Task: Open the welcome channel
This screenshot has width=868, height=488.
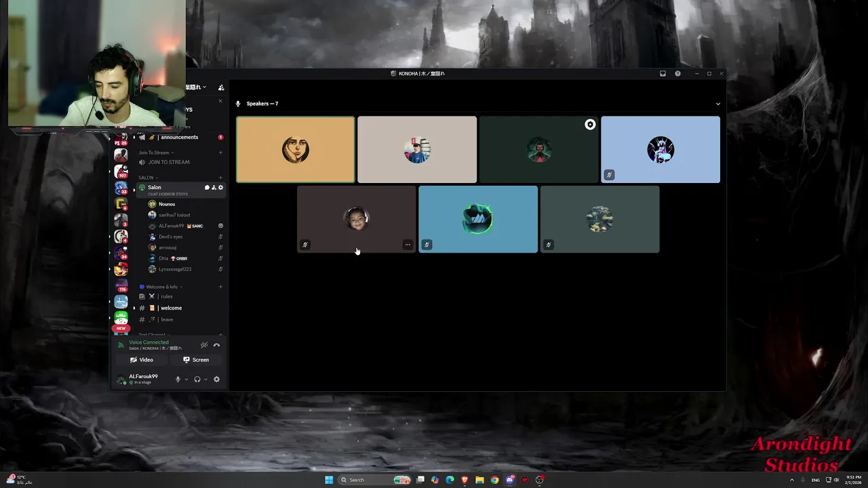Action: click(171, 308)
